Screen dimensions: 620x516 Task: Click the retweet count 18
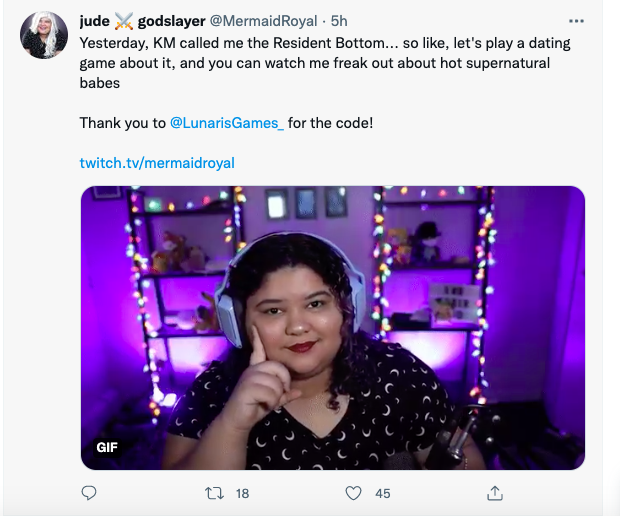click(242, 493)
